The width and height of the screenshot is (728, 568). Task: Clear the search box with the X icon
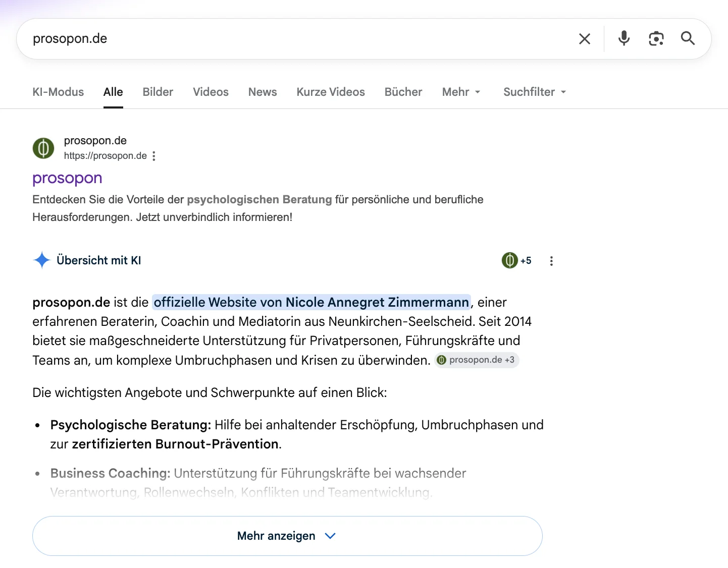(x=585, y=39)
